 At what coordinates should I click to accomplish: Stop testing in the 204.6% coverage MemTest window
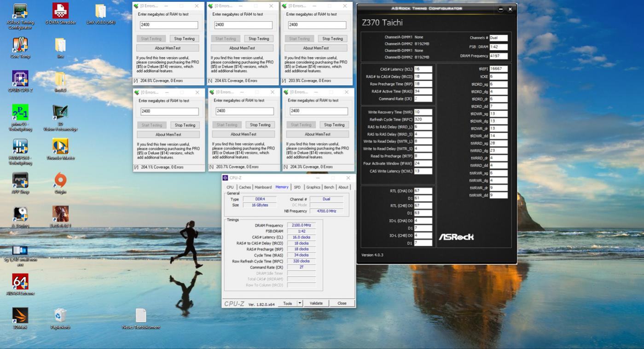click(x=259, y=39)
